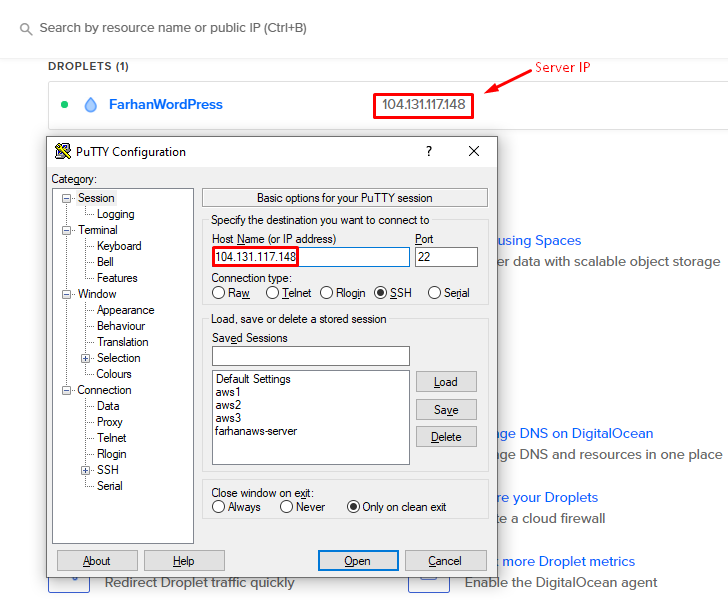Select the Connection category label
The width and height of the screenshot is (728, 606).
click(x=104, y=391)
